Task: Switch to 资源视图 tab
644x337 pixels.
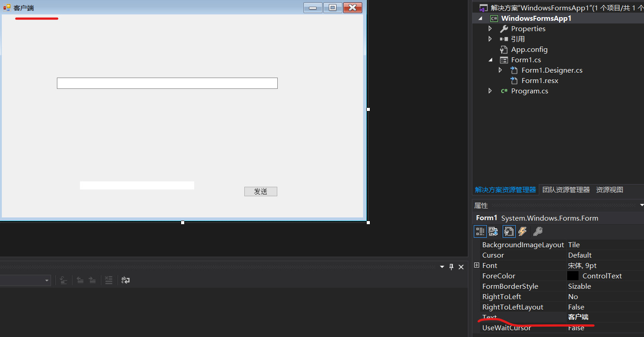Action: pos(609,190)
